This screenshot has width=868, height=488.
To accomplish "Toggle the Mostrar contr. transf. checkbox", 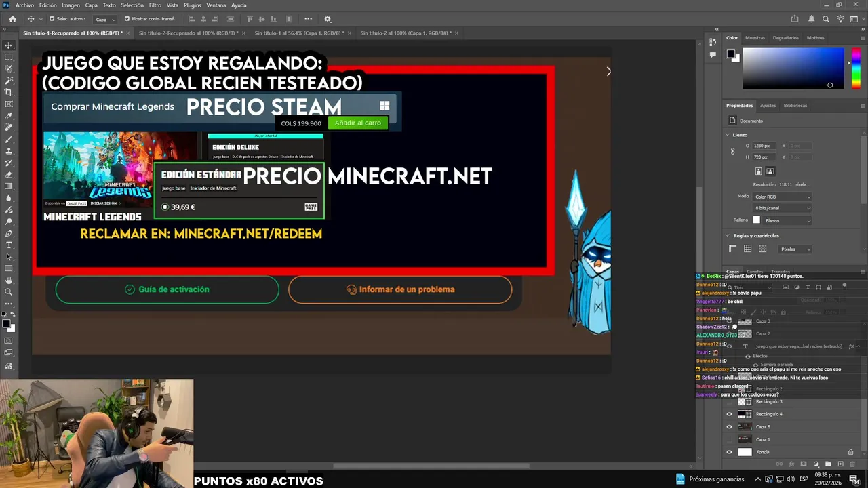I will coord(127,19).
